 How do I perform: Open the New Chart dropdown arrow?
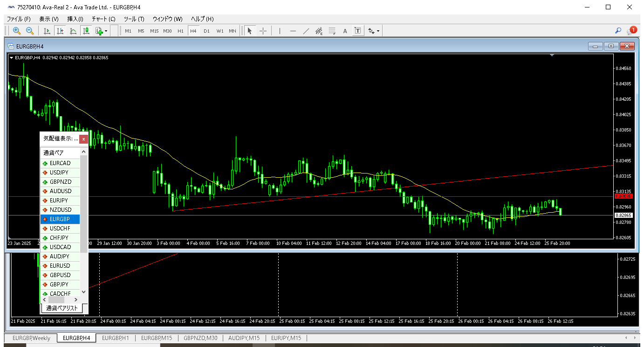[x=106, y=31]
